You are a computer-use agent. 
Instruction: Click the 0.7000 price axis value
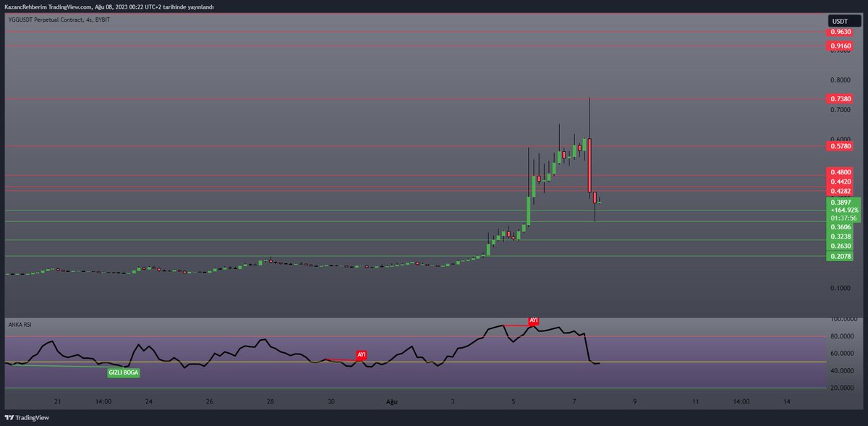(841, 110)
